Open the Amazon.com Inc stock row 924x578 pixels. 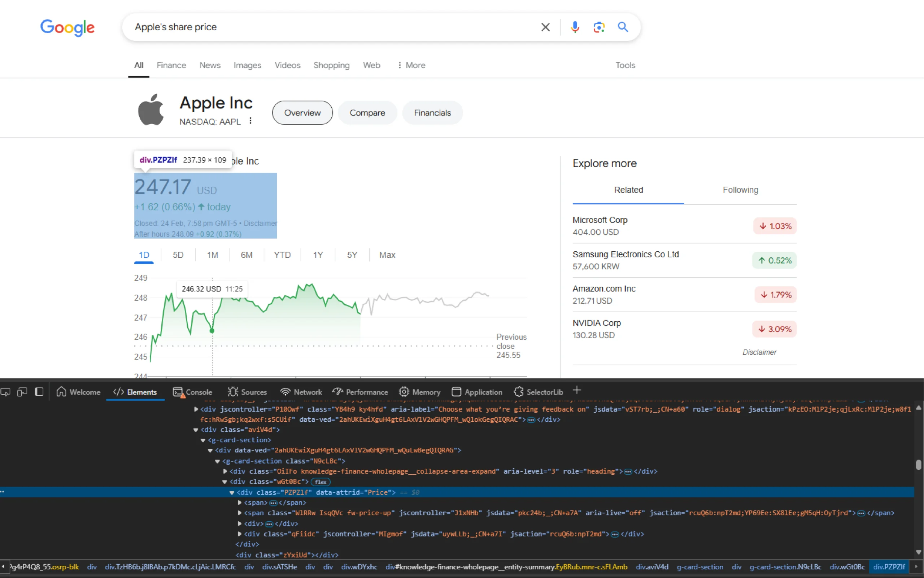(x=684, y=295)
